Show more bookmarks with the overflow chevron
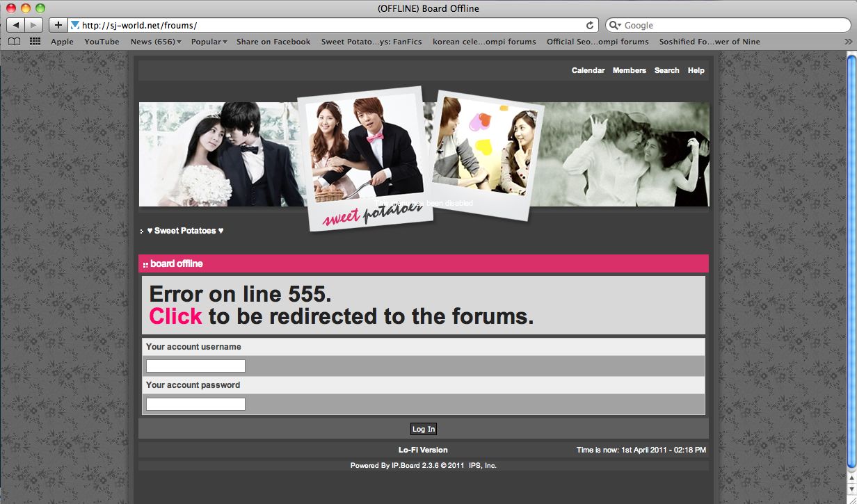The image size is (857, 504). coord(848,42)
